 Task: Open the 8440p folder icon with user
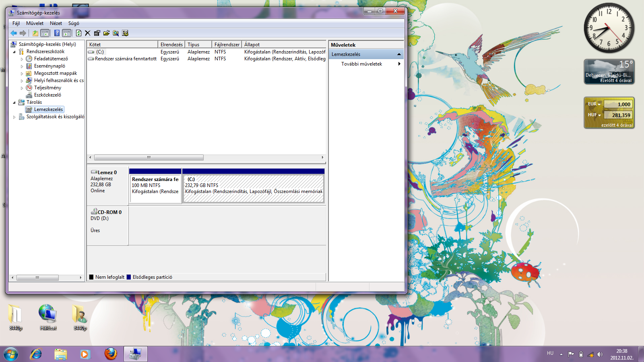point(80,318)
